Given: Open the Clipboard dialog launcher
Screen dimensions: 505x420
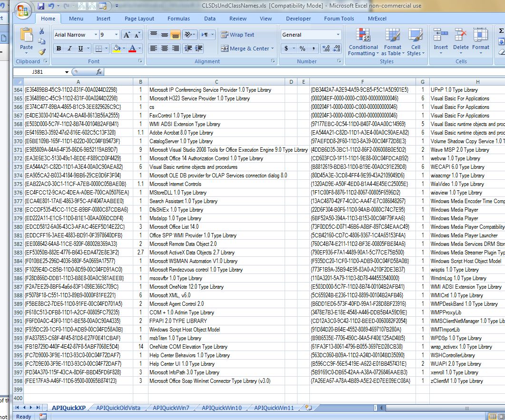Looking at the screenshot, I should 45,61.
